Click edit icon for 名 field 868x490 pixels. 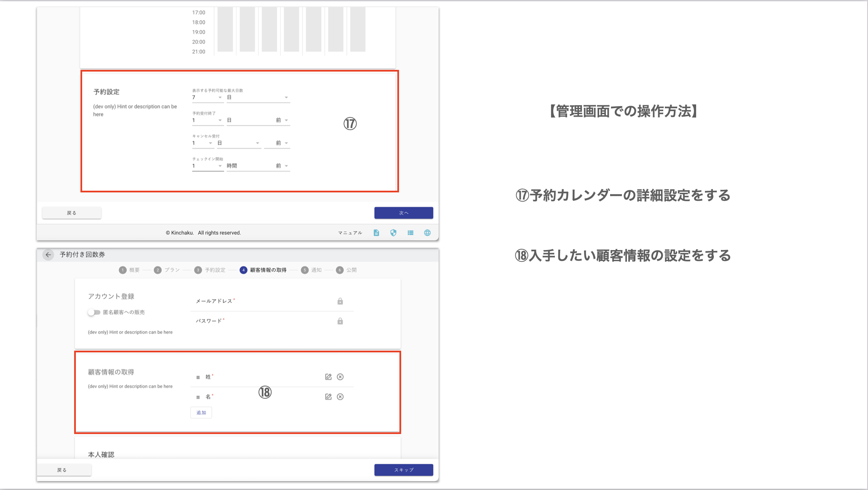click(x=328, y=397)
